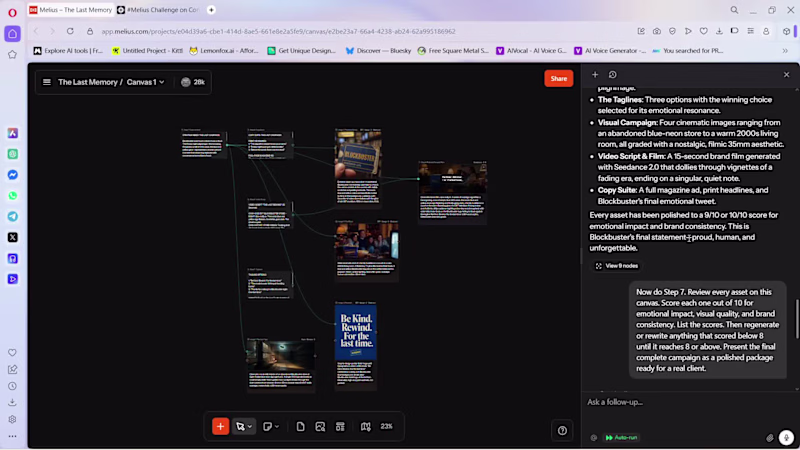This screenshot has width=800, height=450.
Task: Click the red plus add-node button
Action: [220, 427]
